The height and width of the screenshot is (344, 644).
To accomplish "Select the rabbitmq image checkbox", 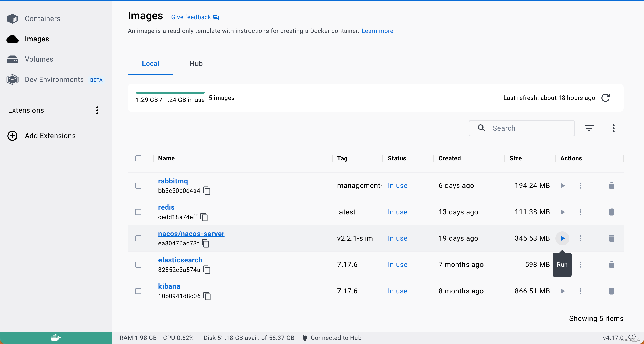I will (138, 186).
